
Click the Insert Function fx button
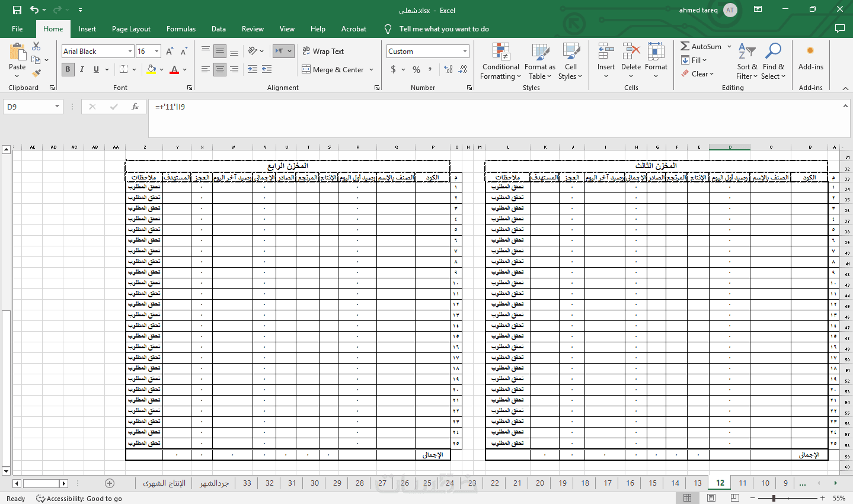135,107
